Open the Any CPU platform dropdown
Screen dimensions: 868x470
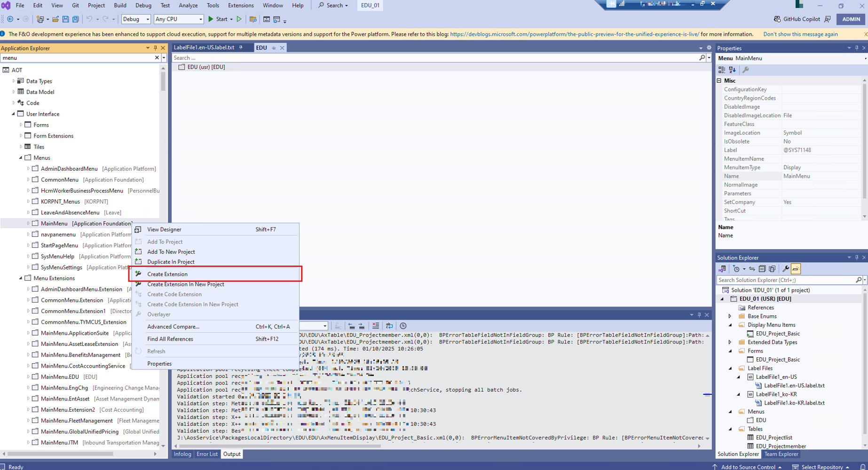pyautogui.click(x=178, y=19)
